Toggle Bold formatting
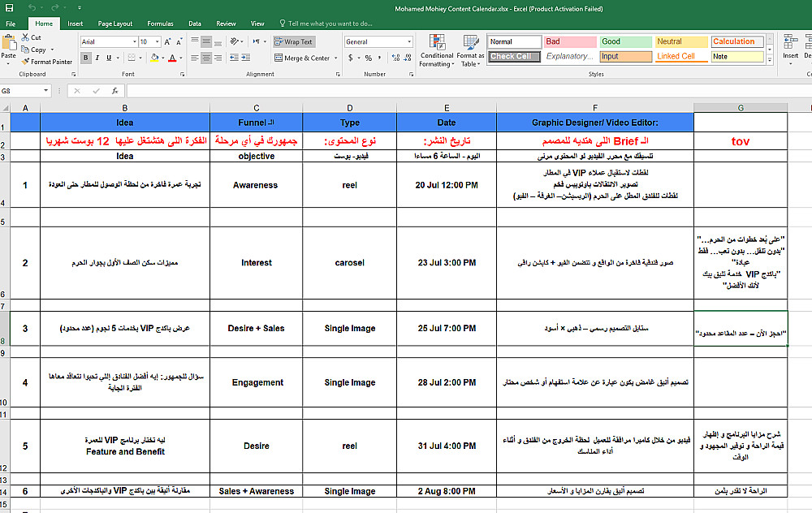The image size is (812, 513). point(86,58)
